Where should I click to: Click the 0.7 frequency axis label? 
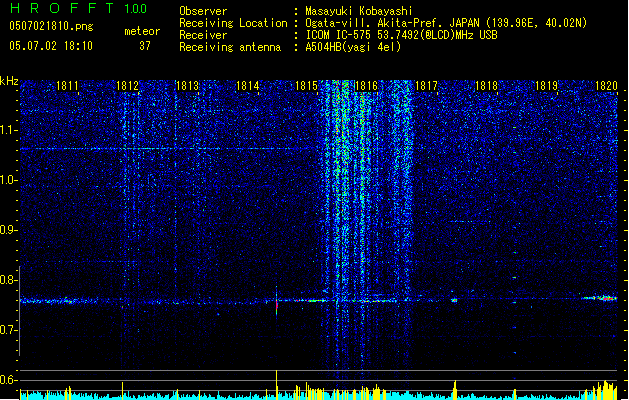pyautogui.click(x=8, y=330)
